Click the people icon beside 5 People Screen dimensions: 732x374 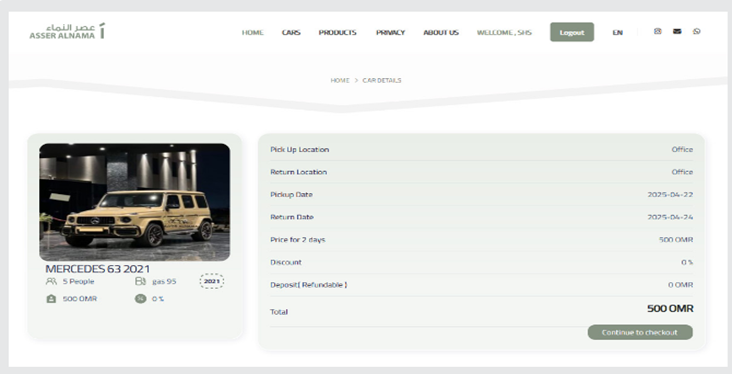pyautogui.click(x=51, y=282)
